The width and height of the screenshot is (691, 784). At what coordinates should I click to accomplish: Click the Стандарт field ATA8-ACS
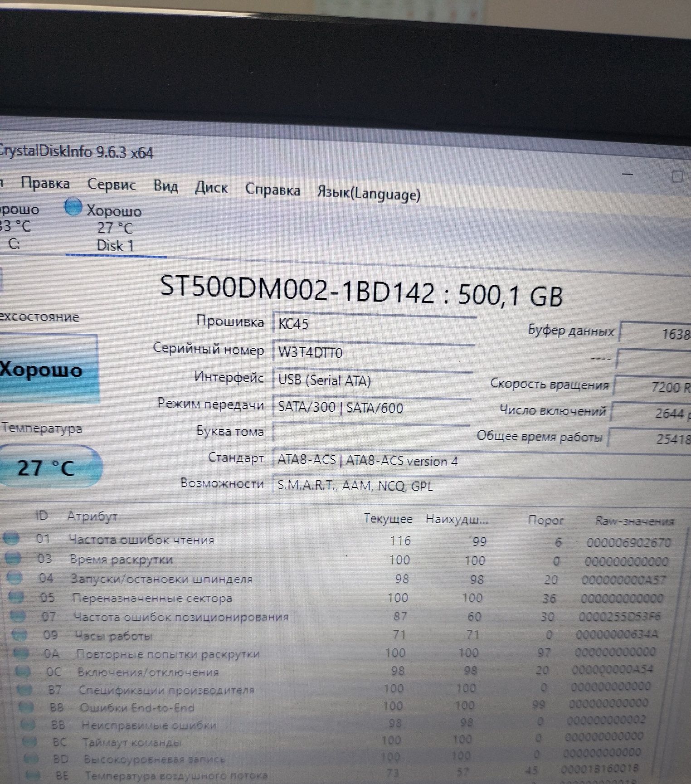point(481,461)
